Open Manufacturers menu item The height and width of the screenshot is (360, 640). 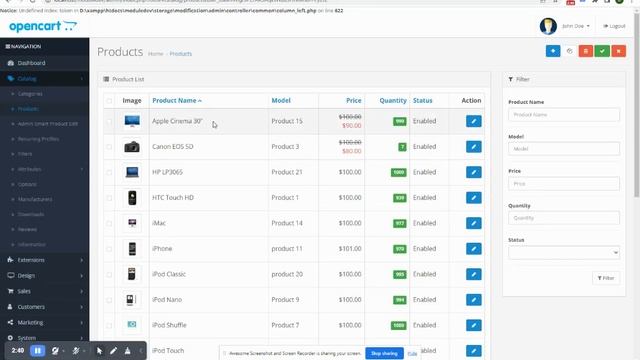tap(35, 199)
